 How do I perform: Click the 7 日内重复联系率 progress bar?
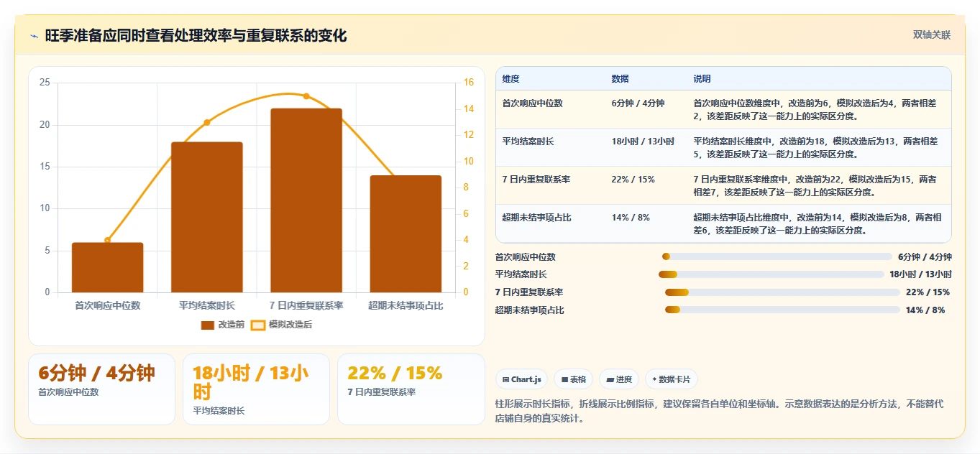tap(782, 292)
